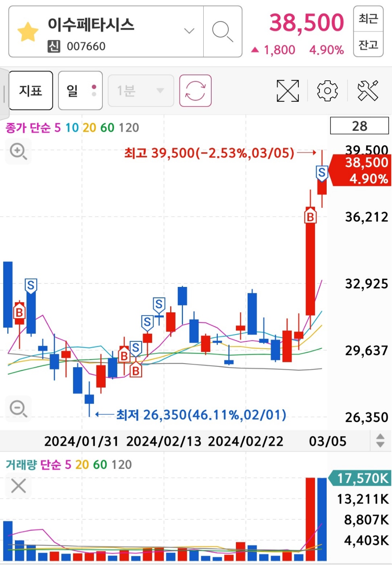The height and width of the screenshot is (565, 392).
Task: Select the 잔고 (balance) button
Action: 368,44
